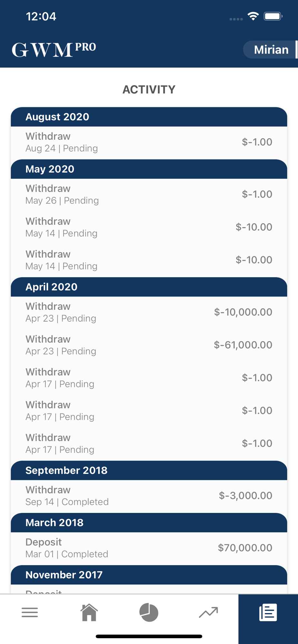
Task: Tap the November 2017 section header
Action: coord(149,575)
